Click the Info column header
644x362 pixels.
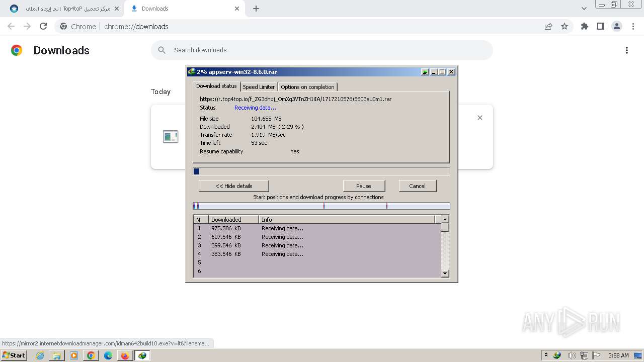click(347, 220)
